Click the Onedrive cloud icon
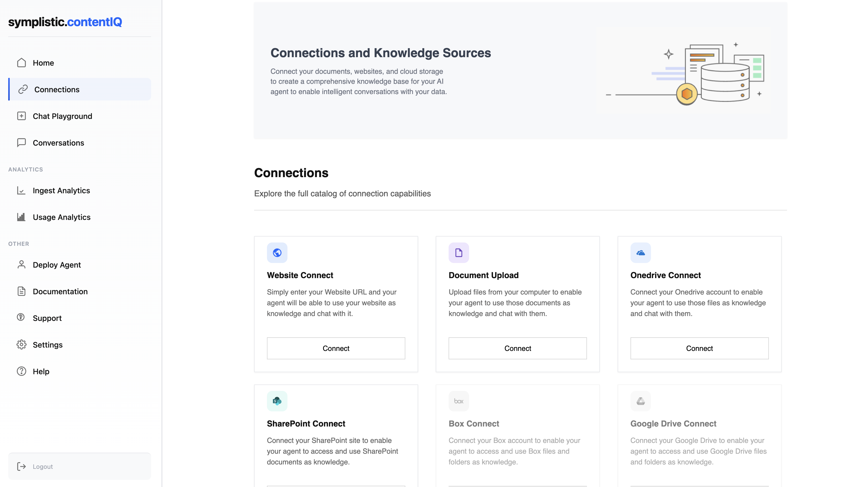 tap(640, 252)
